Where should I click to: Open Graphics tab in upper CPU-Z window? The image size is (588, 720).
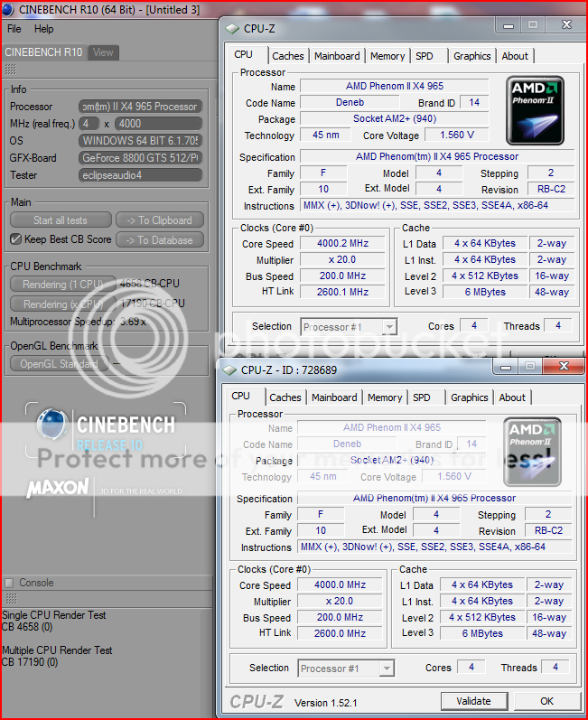click(x=471, y=56)
